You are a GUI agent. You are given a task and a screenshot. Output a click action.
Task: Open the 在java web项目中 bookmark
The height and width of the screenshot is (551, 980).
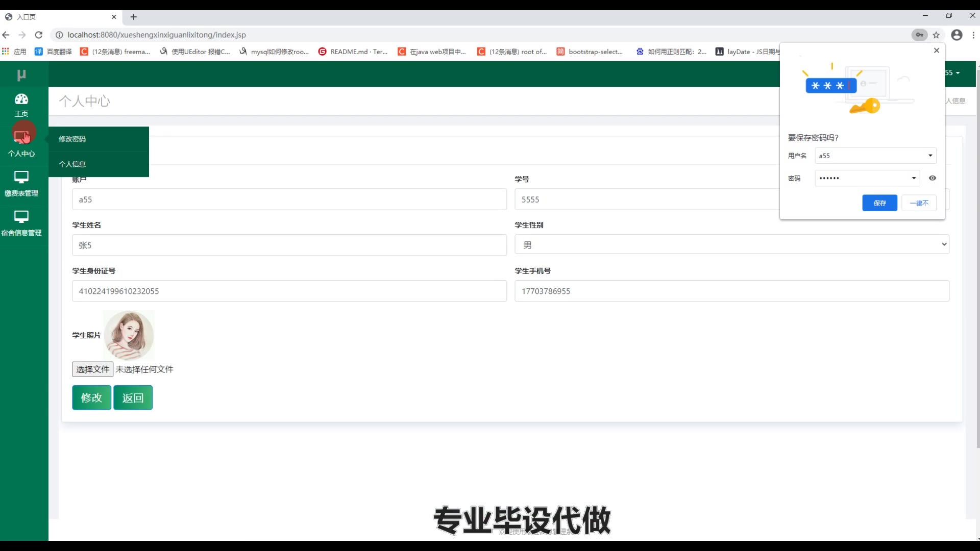coord(432,52)
